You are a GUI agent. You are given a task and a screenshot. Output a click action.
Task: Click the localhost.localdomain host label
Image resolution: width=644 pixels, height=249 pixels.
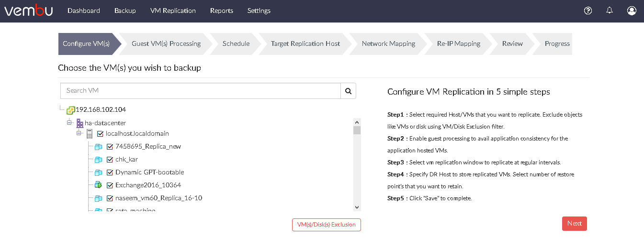pyautogui.click(x=137, y=134)
